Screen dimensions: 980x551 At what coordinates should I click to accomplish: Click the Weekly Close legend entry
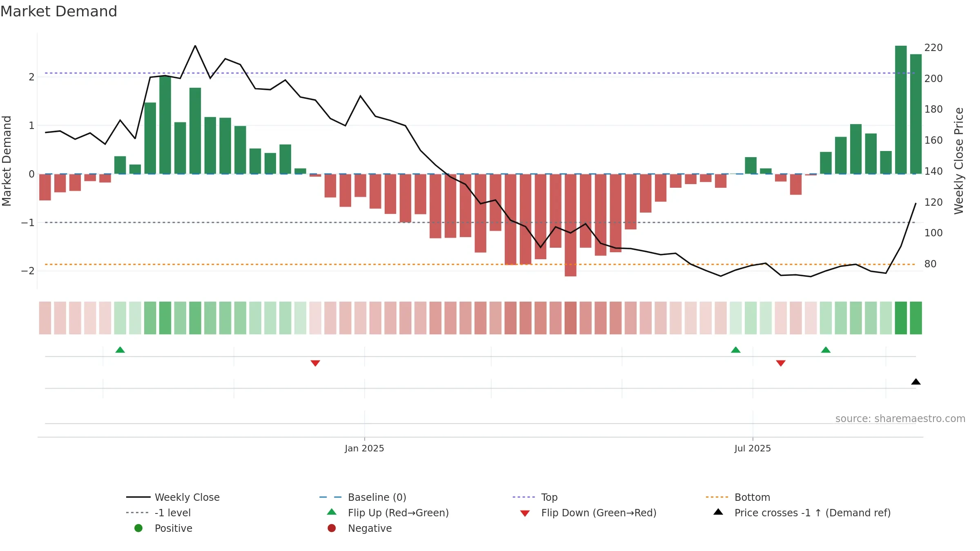pos(173,497)
